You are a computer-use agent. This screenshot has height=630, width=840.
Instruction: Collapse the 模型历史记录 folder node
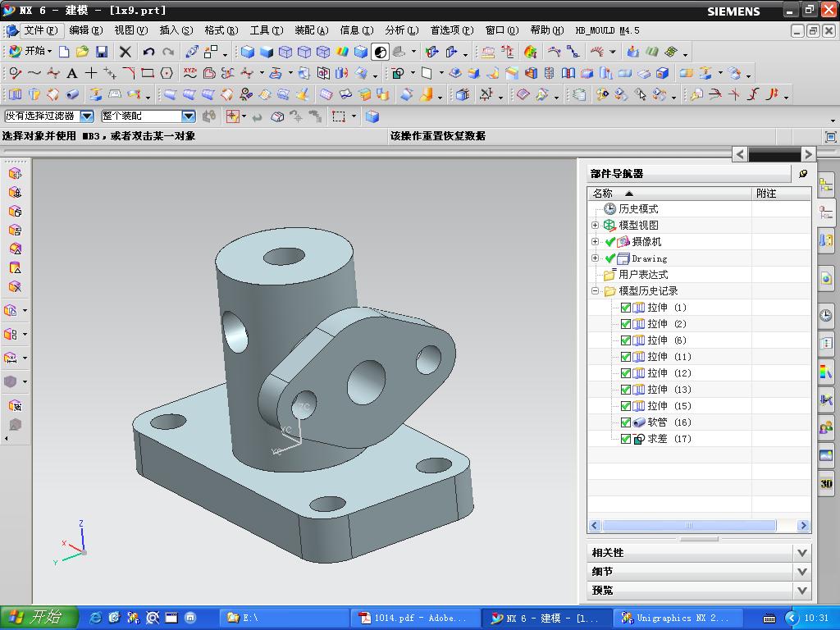(x=596, y=291)
